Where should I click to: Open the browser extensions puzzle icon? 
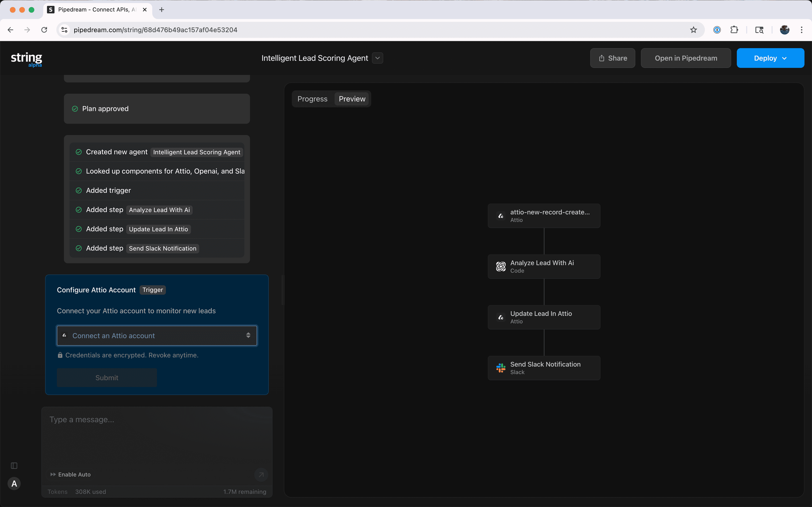[x=734, y=30]
